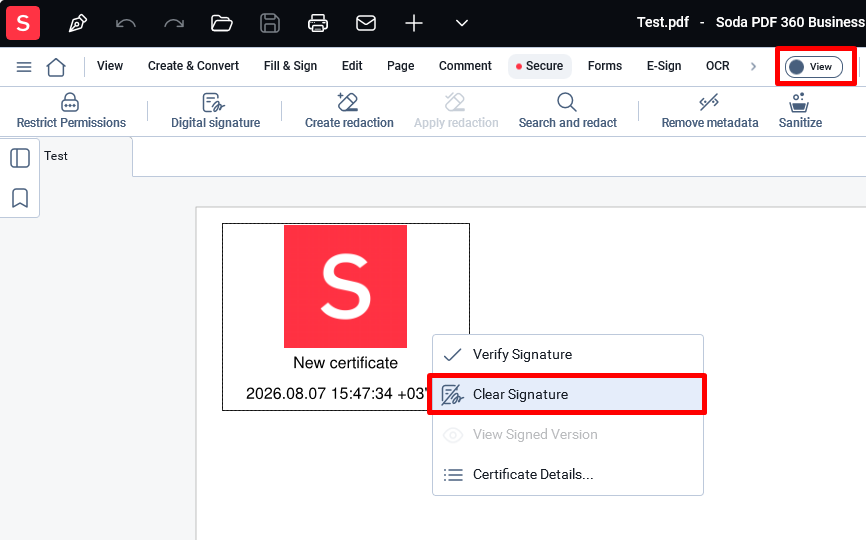Select the Secure tab
Viewport: 866px width, 540px height.
click(x=540, y=66)
